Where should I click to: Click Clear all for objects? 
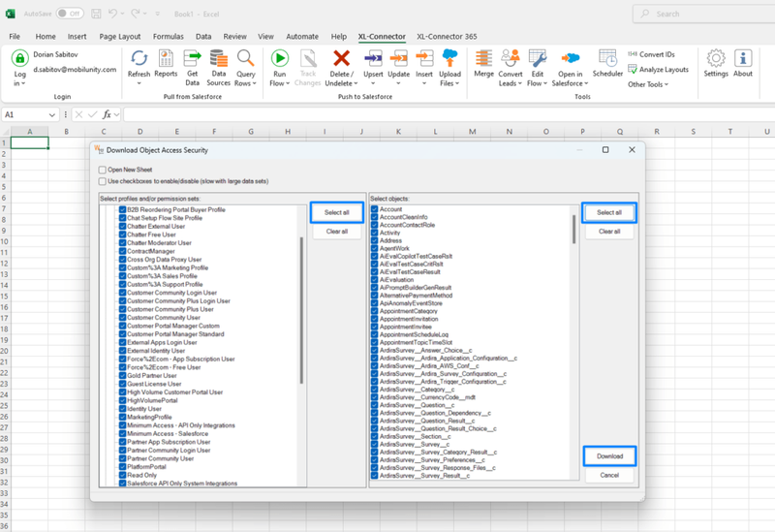(x=609, y=232)
